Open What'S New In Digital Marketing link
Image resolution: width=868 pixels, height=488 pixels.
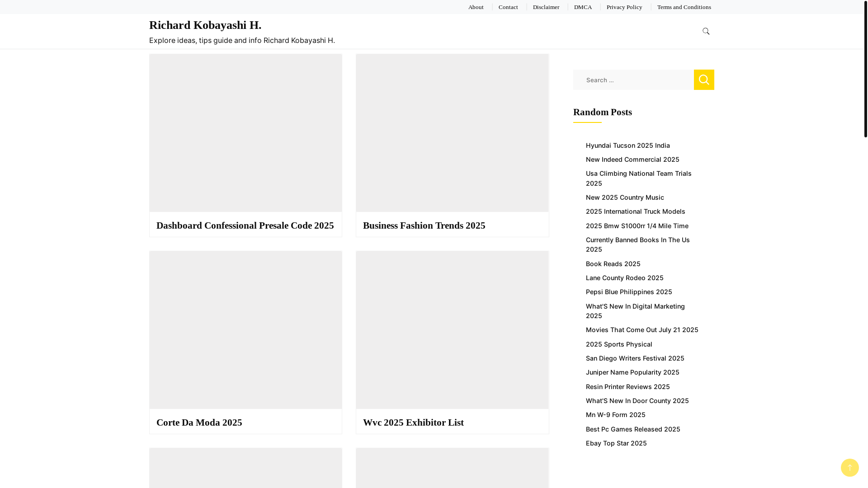pos(635,311)
